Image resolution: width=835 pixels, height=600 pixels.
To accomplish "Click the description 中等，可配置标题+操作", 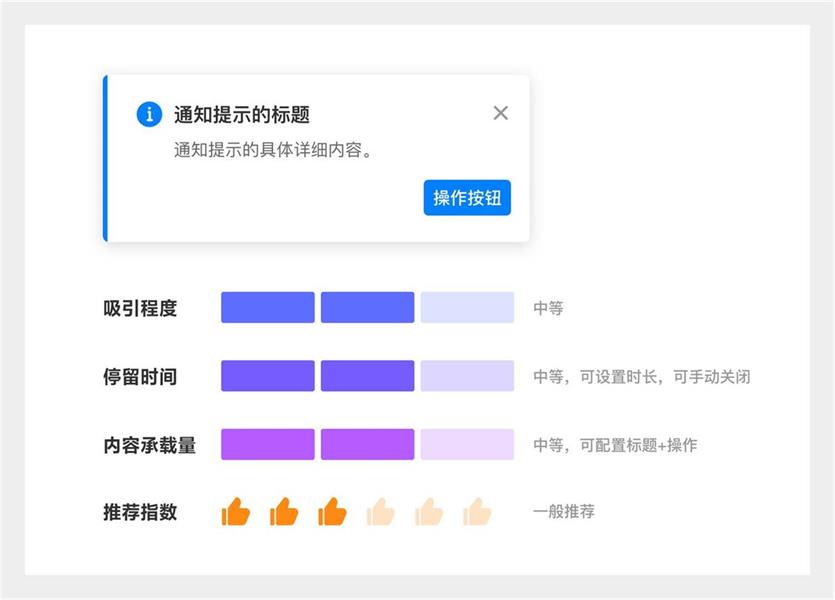I will (x=615, y=445).
